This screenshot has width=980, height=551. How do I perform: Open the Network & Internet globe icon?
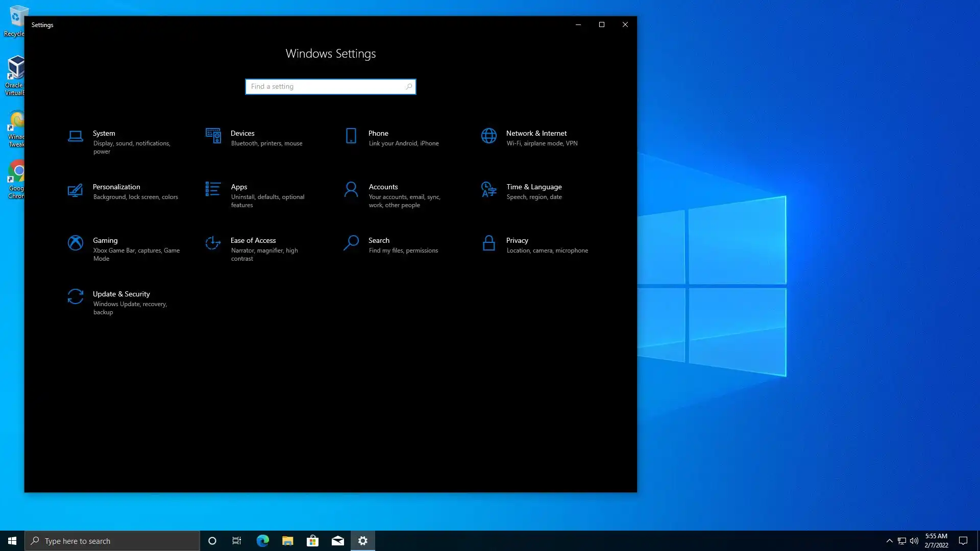point(488,136)
